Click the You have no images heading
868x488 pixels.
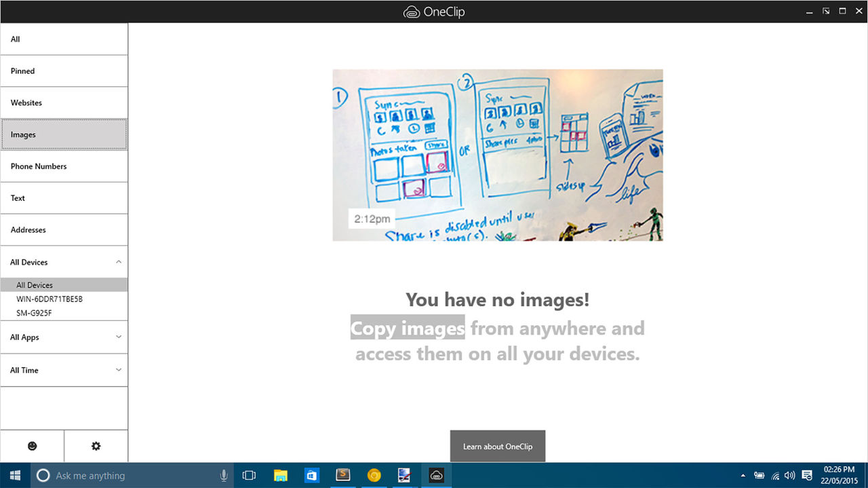click(498, 299)
